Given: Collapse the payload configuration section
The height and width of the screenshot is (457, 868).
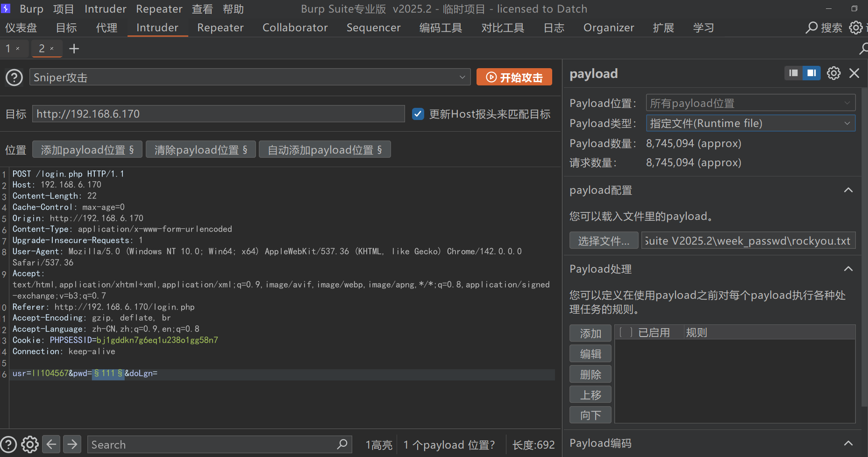Looking at the screenshot, I should pyautogui.click(x=848, y=190).
